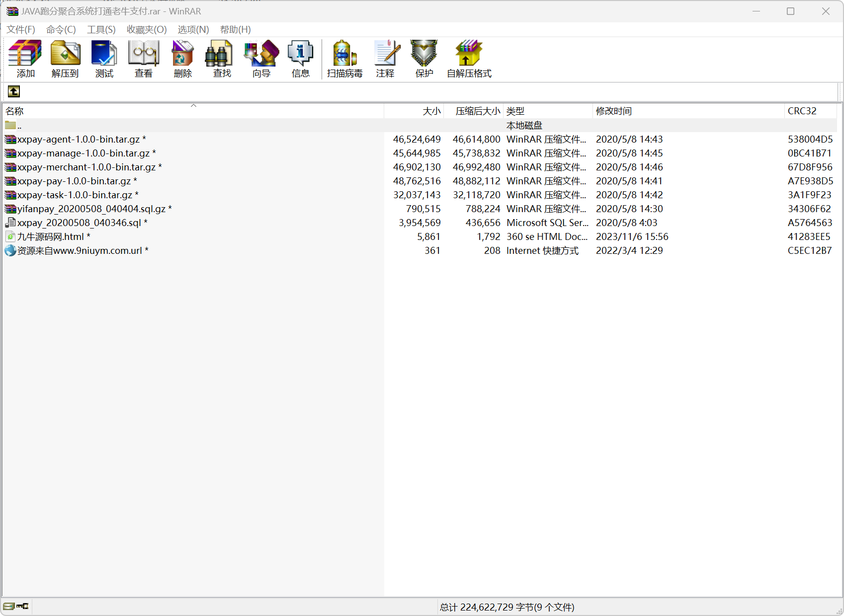The height and width of the screenshot is (616, 844).
Task: Open the 工具(S) menu
Action: pos(101,30)
